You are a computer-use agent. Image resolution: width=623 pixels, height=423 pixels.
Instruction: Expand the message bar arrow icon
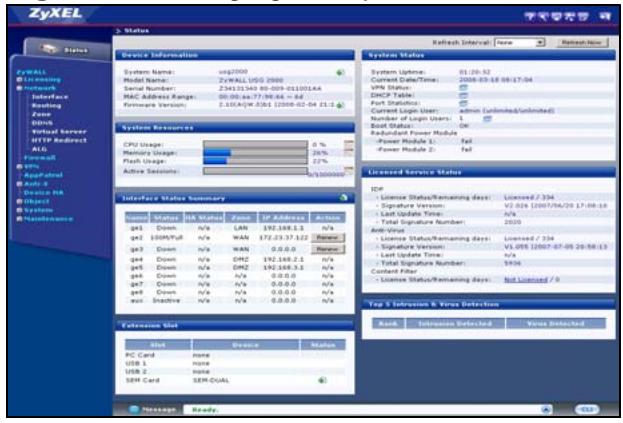pos(546,409)
